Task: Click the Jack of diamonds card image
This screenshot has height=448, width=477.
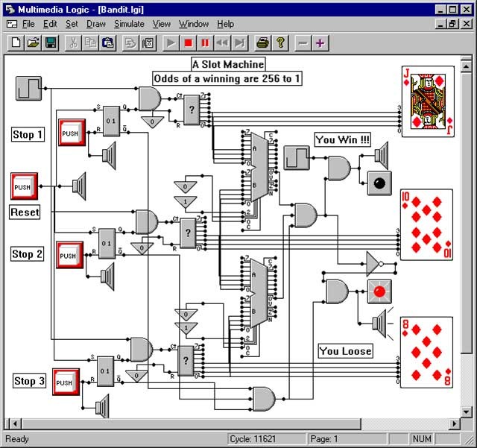Action: point(427,101)
